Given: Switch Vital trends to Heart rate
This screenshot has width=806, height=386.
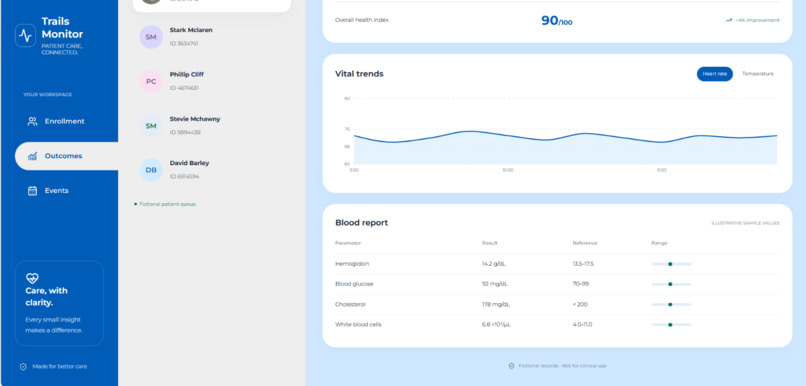Looking at the screenshot, I should click(x=715, y=74).
